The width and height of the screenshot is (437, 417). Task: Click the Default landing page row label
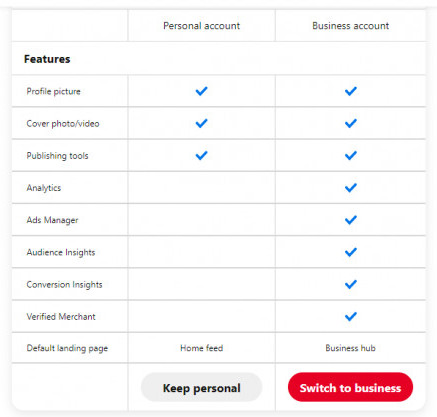coord(67,348)
